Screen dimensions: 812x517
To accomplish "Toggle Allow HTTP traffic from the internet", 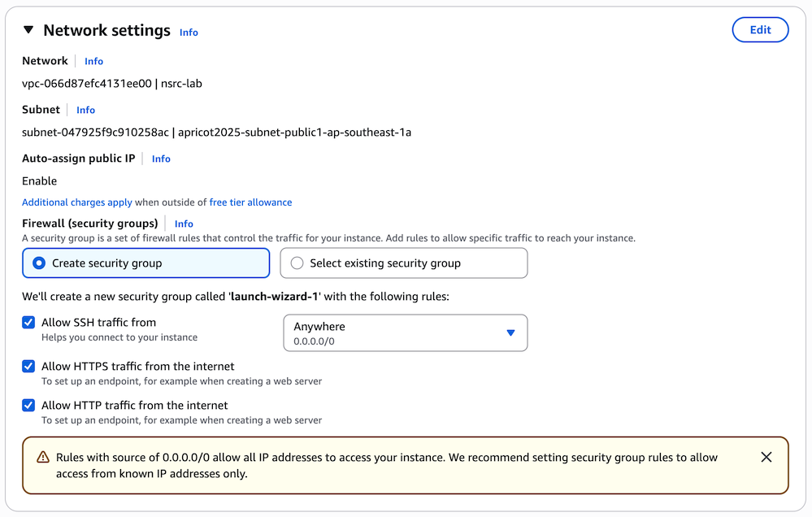I will 29,406.
